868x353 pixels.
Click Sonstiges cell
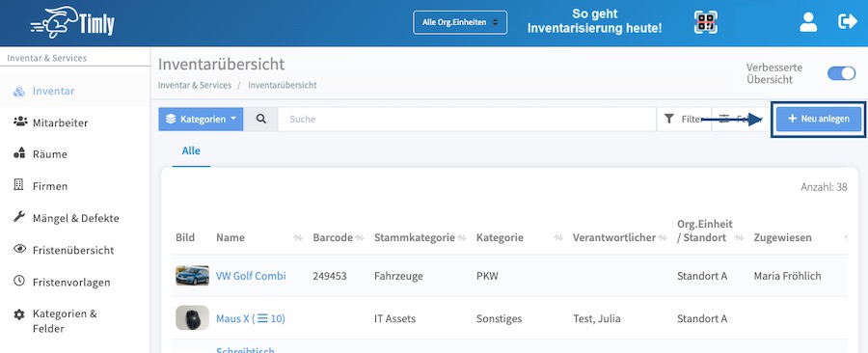click(x=500, y=318)
